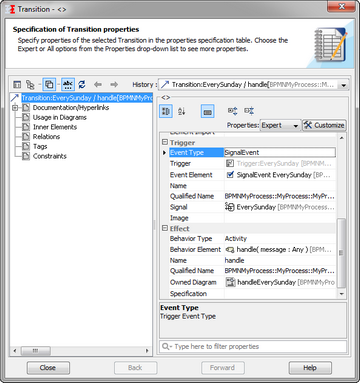Click the refresh icon in tree toolbar
Screen dimensions: 360x383
[82, 84]
